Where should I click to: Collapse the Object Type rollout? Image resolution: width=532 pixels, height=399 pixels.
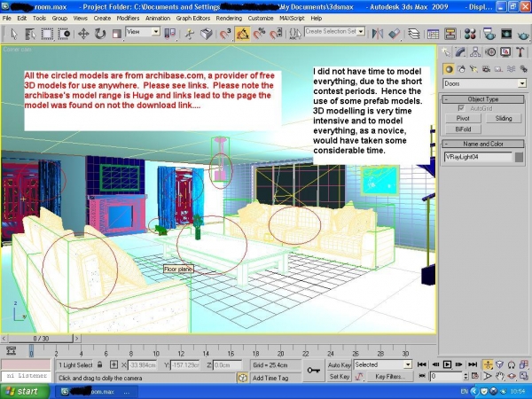click(483, 99)
